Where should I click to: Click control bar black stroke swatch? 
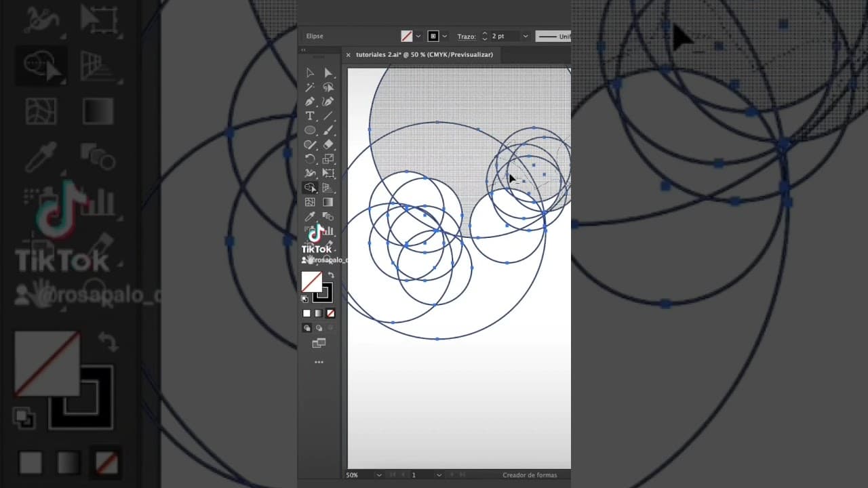(x=433, y=36)
